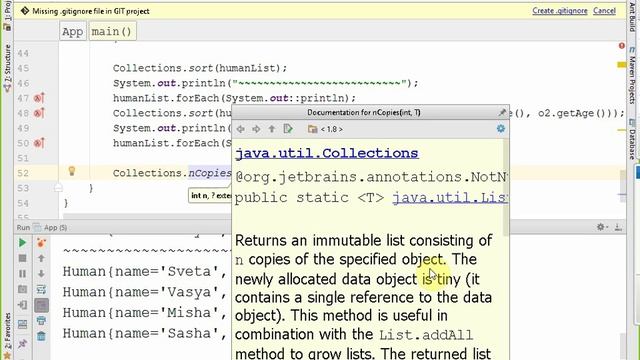This screenshot has height=360, width=640.
Task: Click the gutter marker on line 50
Action: (39, 143)
